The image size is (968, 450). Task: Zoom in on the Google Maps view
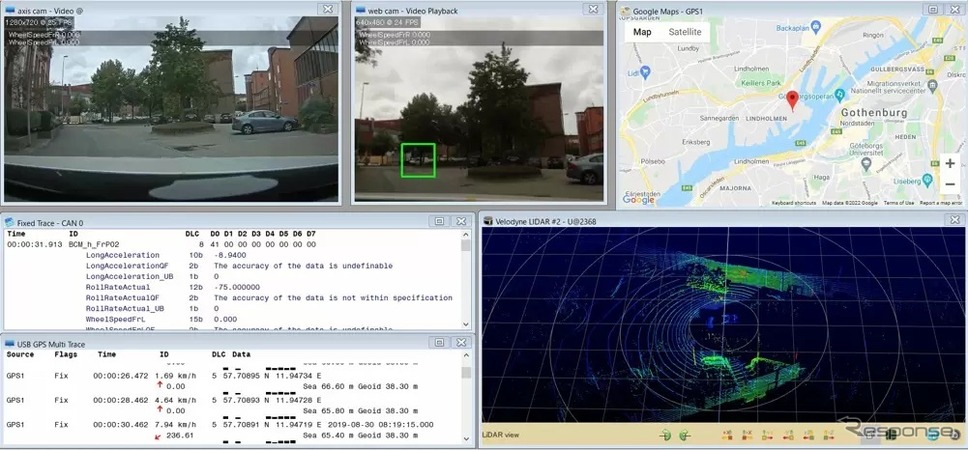(x=950, y=164)
